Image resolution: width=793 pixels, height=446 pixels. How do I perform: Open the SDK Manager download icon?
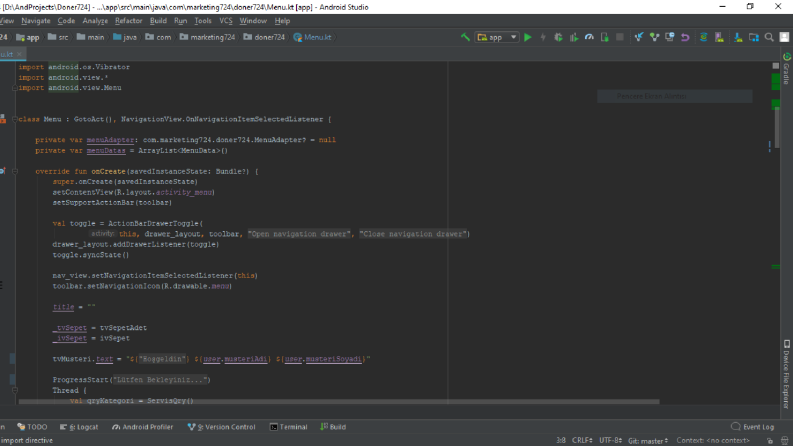[738, 37]
